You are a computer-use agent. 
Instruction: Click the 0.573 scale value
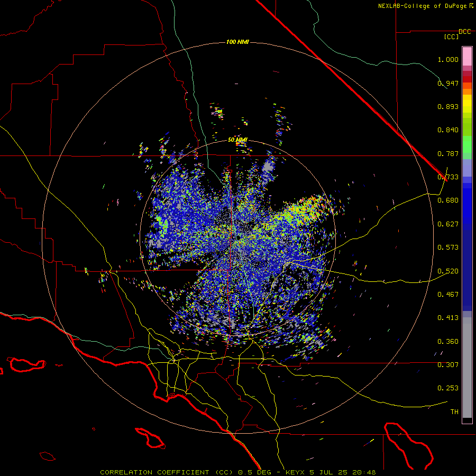pyautogui.click(x=448, y=248)
